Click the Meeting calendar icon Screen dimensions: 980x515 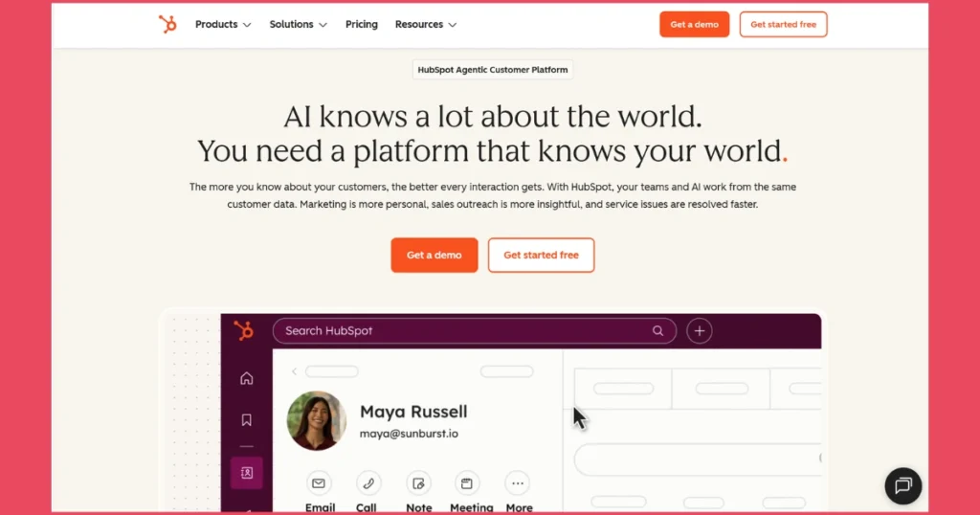coord(467,483)
